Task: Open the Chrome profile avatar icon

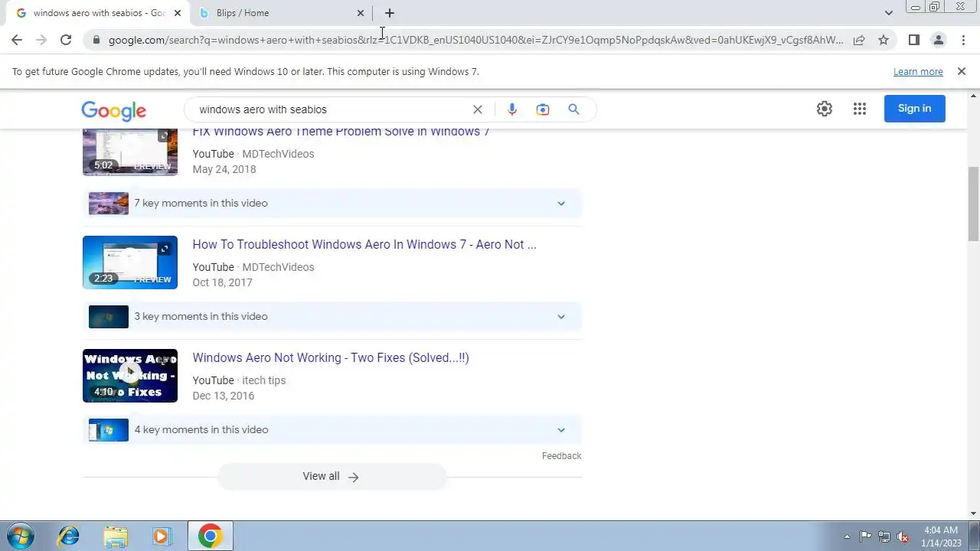Action: (x=938, y=40)
